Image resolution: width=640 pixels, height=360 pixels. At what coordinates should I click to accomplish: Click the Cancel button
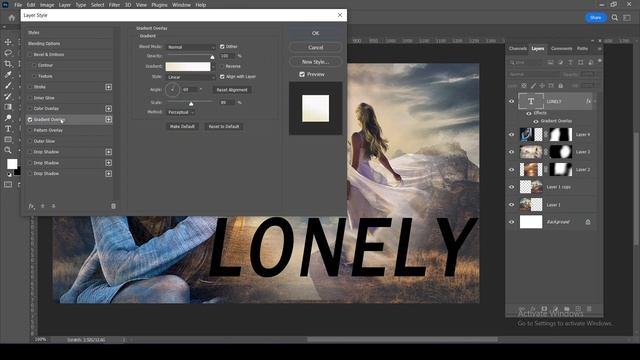click(x=316, y=47)
